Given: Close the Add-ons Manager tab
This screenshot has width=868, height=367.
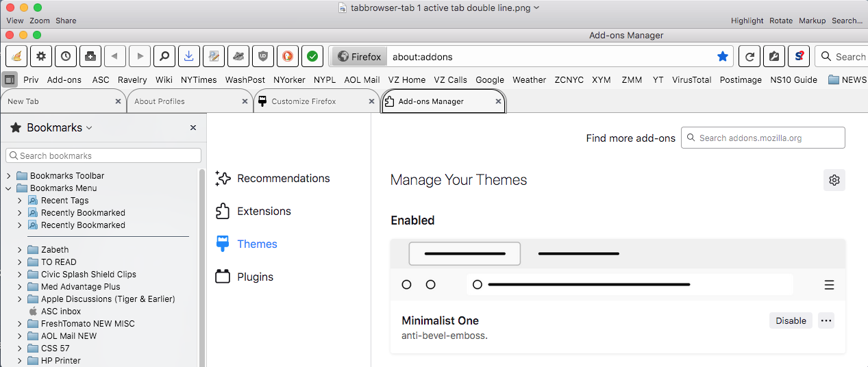Looking at the screenshot, I should pos(499,101).
